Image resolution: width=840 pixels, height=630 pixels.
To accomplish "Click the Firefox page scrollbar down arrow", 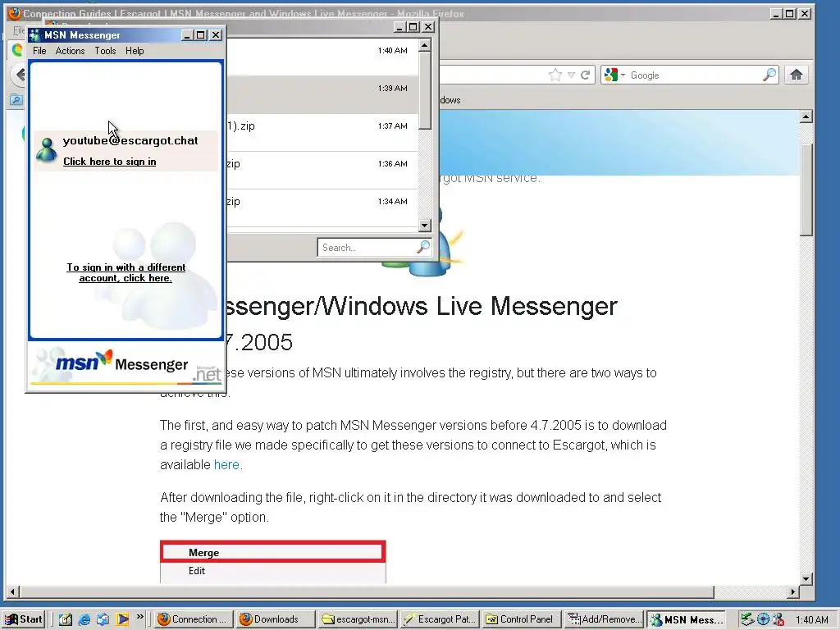I will [x=806, y=578].
